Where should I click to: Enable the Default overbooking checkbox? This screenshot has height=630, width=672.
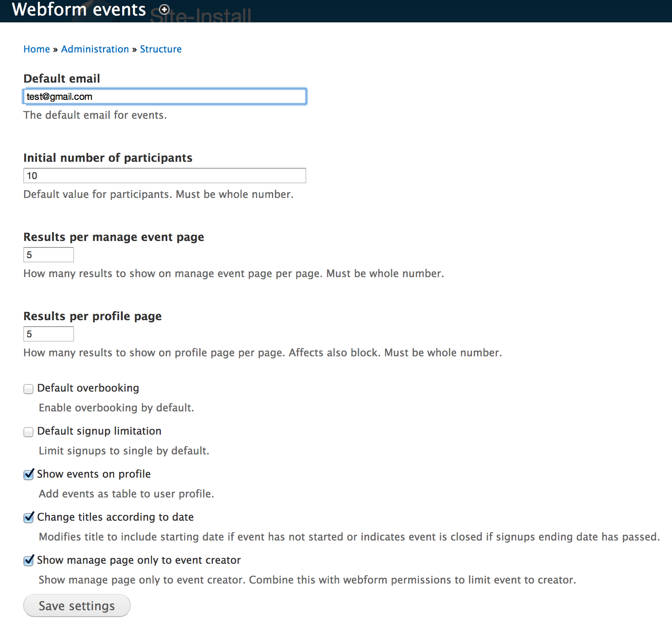point(28,389)
